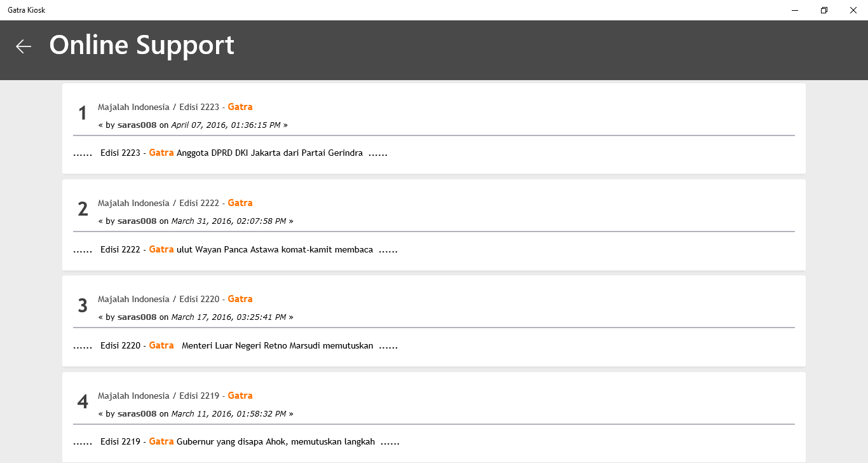Click the March 31, 2016 post date
This screenshot has height=463, width=868.
coord(229,221)
